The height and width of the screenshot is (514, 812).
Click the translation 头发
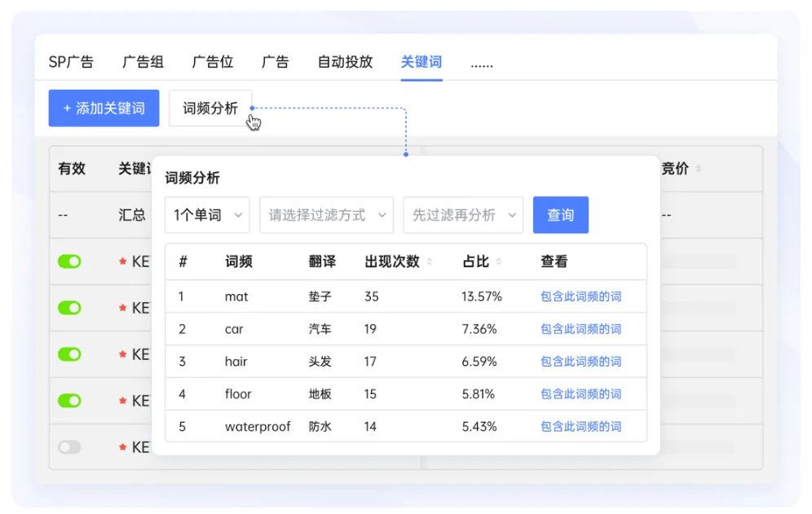320,362
